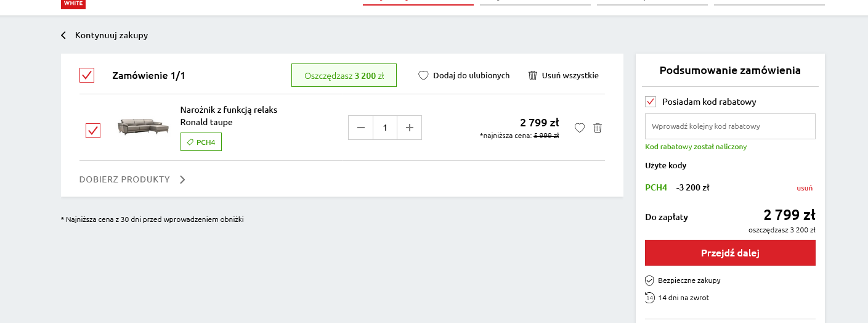Click the red WHITE logo at top
868x323 pixels.
pos(73,4)
